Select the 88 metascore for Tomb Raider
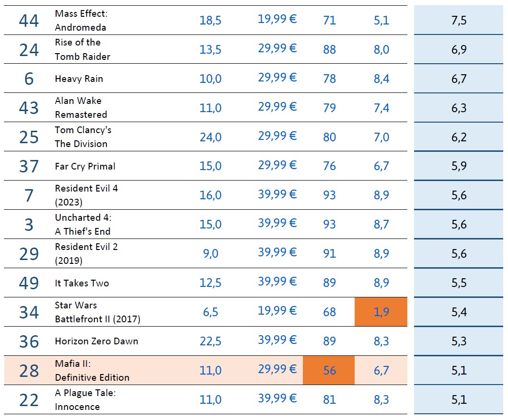This screenshot has width=508, height=420. [x=329, y=50]
